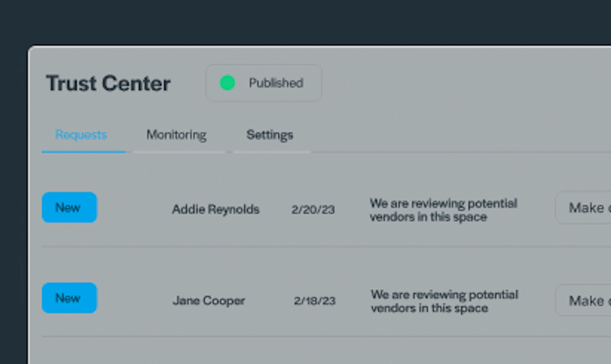The height and width of the screenshot is (364, 611).
Task: Click the New badge for Jane Cooper
Action: pos(69,298)
